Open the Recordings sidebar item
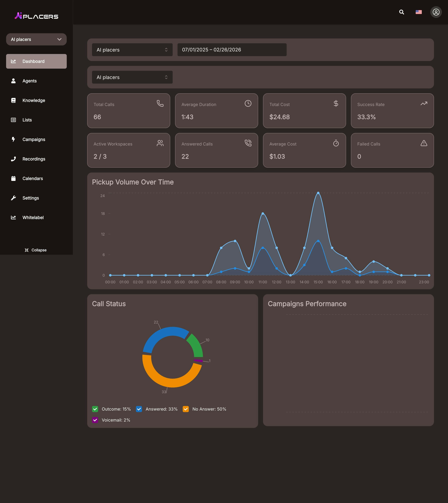 [34, 159]
